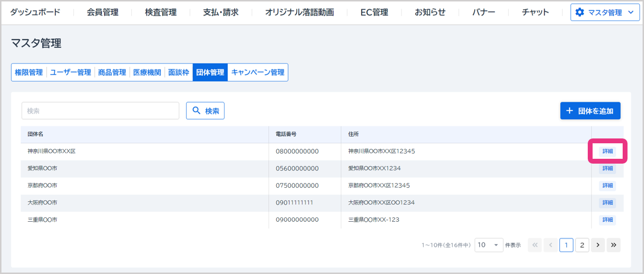Screen dimensions: 644x274
Task: Click the first page double-chevron pagination icon
Action: [535, 245]
